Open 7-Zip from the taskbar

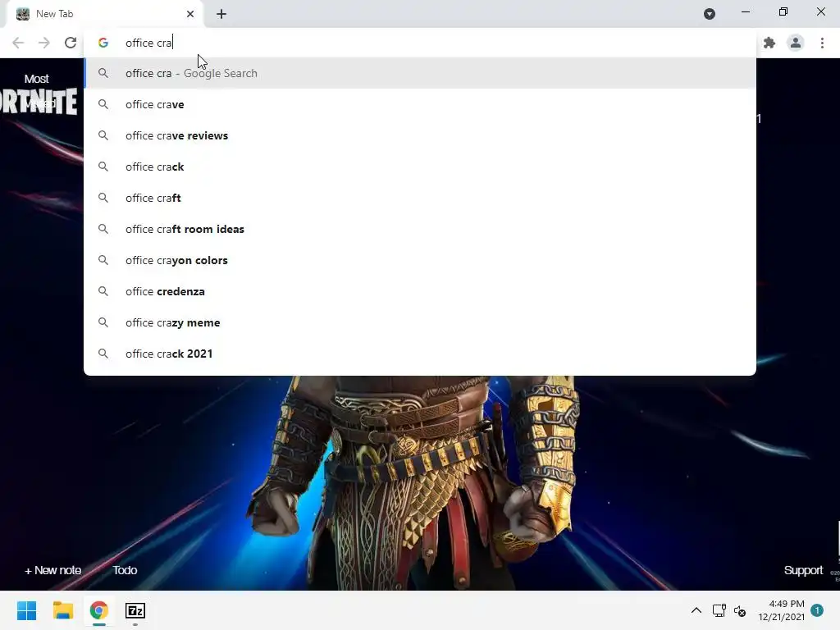point(135,610)
